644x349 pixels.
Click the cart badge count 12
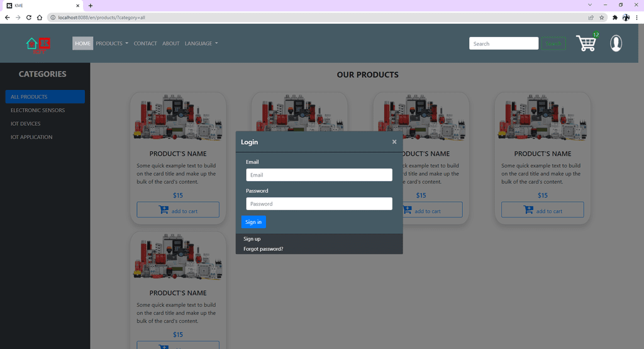(x=596, y=35)
